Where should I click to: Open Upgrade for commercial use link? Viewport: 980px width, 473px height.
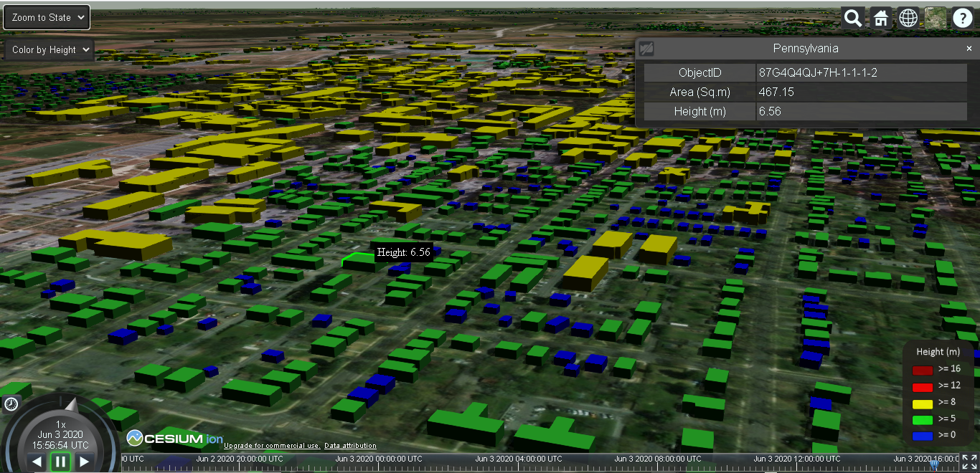(x=272, y=446)
